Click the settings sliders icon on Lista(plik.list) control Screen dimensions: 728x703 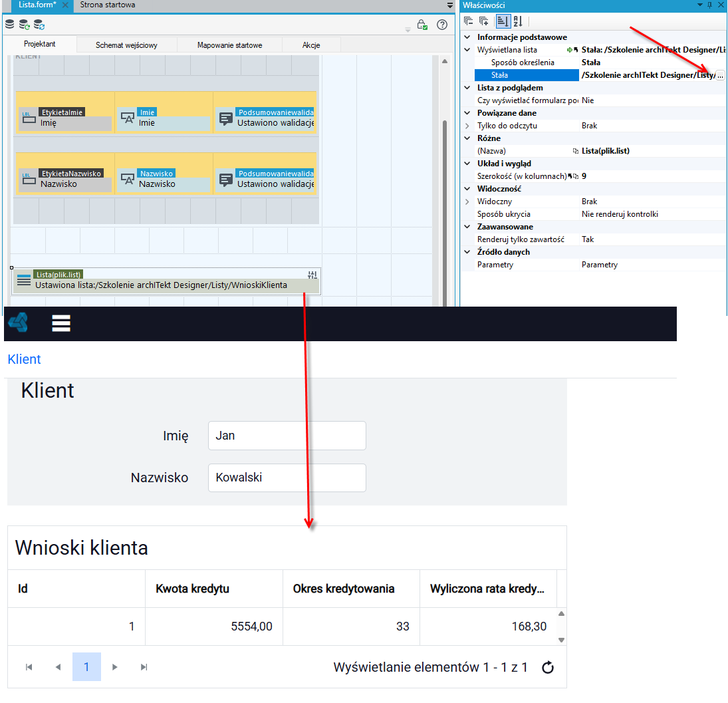(x=312, y=275)
